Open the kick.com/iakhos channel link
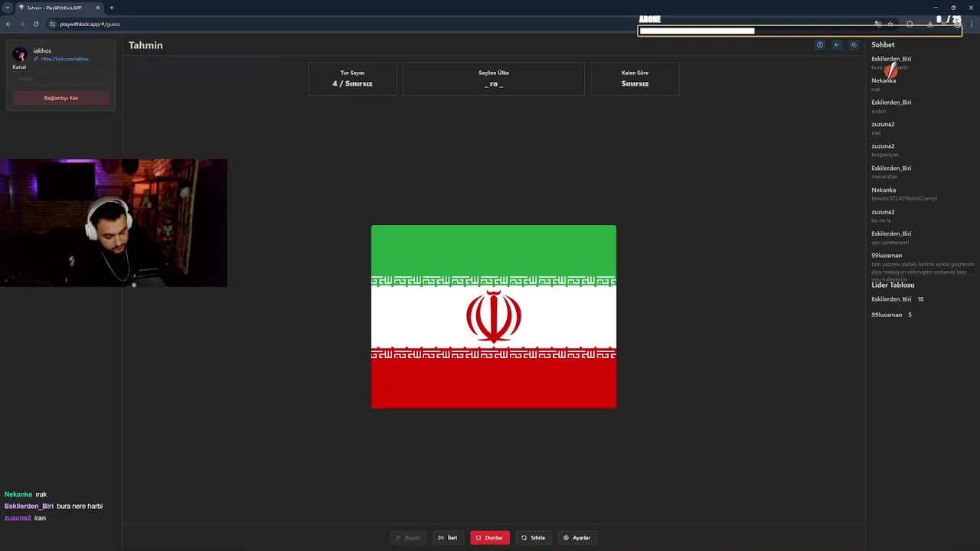The height and width of the screenshot is (551, 980). [64, 59]
